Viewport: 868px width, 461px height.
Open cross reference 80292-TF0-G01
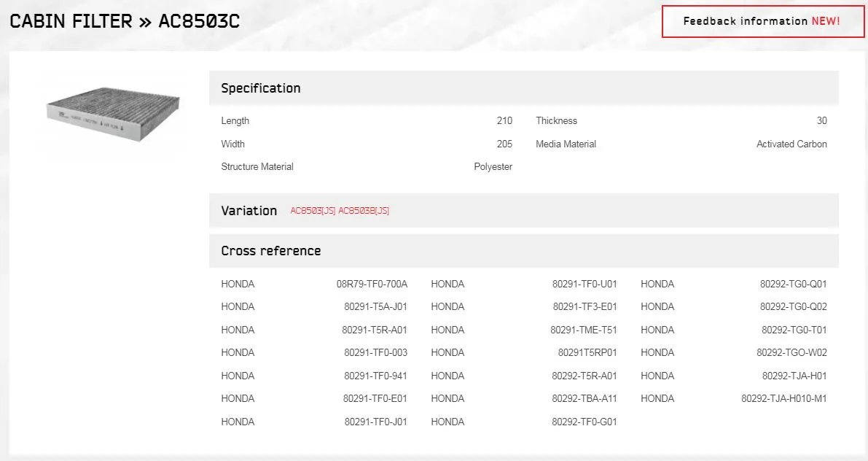tap(584, 422)
